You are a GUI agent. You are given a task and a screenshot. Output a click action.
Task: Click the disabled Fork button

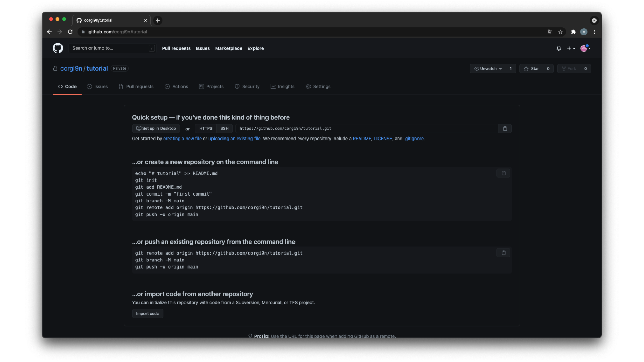(569, 69)
